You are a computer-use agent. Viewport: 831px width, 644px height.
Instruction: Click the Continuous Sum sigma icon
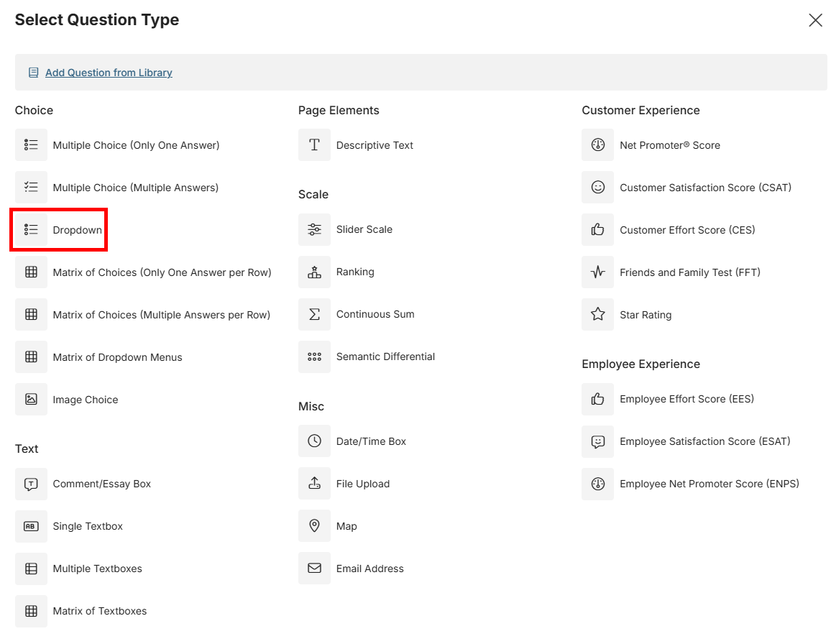pyautogui.click(x=314, y=314)
